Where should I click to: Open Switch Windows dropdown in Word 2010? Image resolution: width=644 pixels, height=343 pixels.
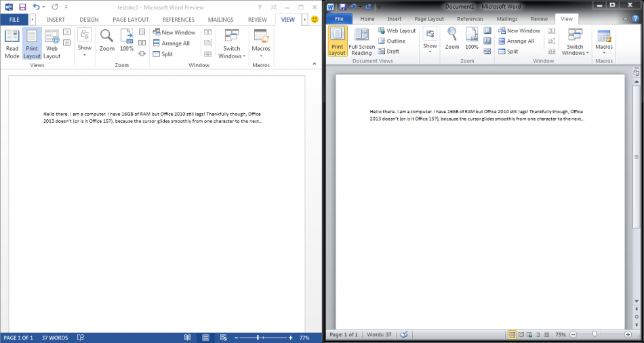pos(576,41)
